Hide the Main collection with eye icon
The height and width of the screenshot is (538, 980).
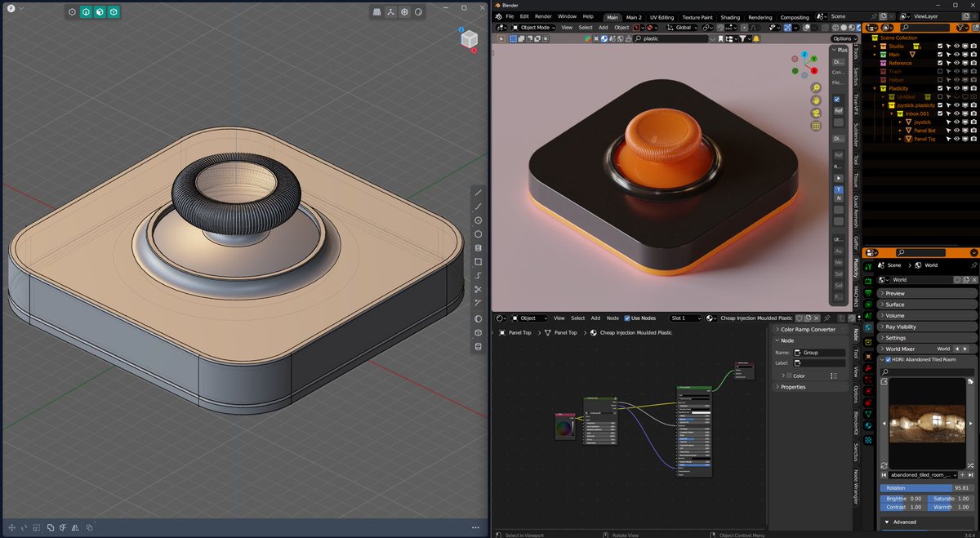(957, 55)
